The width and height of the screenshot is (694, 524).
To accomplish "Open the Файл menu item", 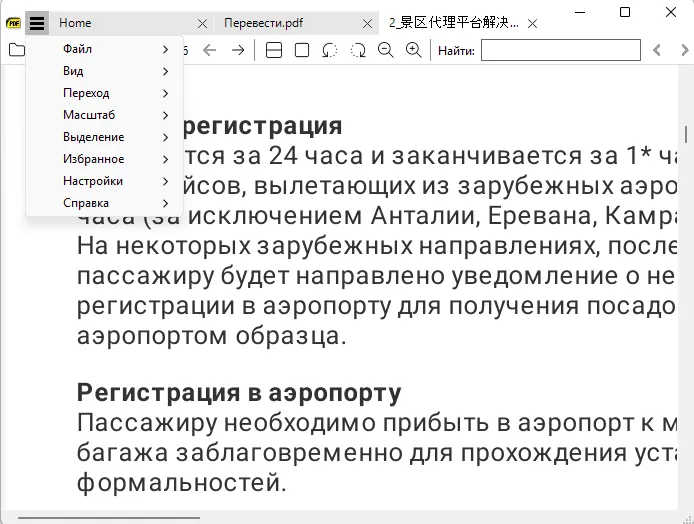I will [104, 49].
